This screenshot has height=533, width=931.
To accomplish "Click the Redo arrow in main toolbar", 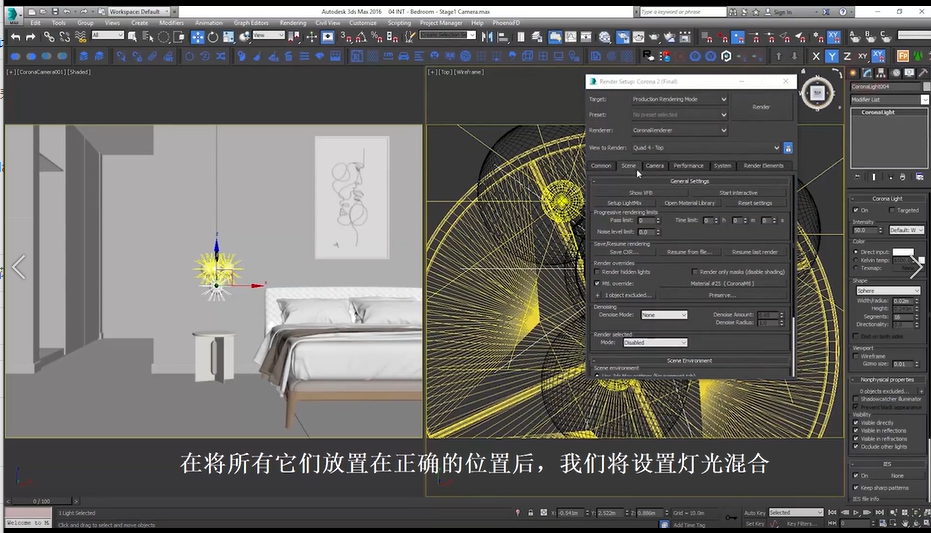I will (30, 37).
